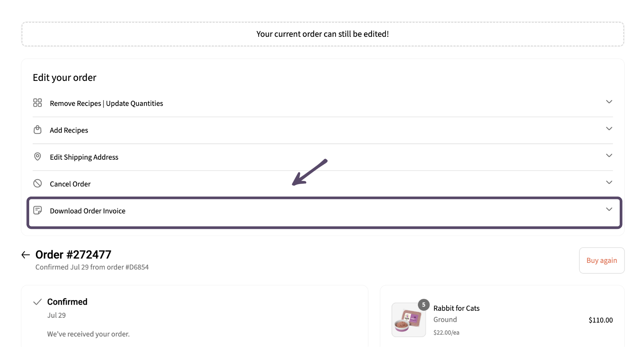Expand the Download Order Invoice chevron

coord(609,209)
